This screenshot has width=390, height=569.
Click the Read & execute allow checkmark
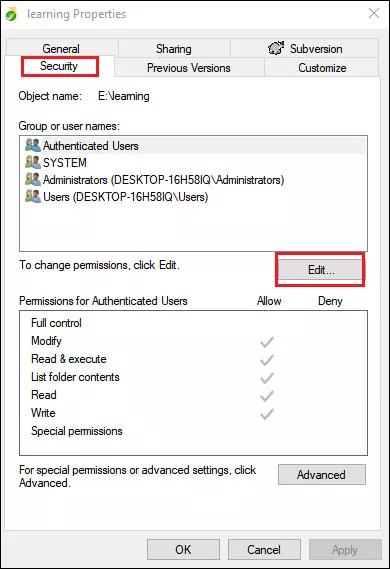pos(267,360)
